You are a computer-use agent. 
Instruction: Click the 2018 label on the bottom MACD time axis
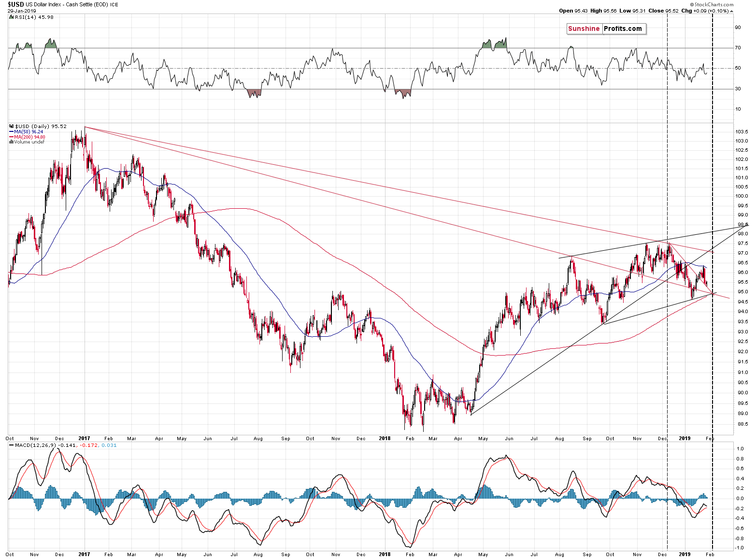(x=385, y=555)
